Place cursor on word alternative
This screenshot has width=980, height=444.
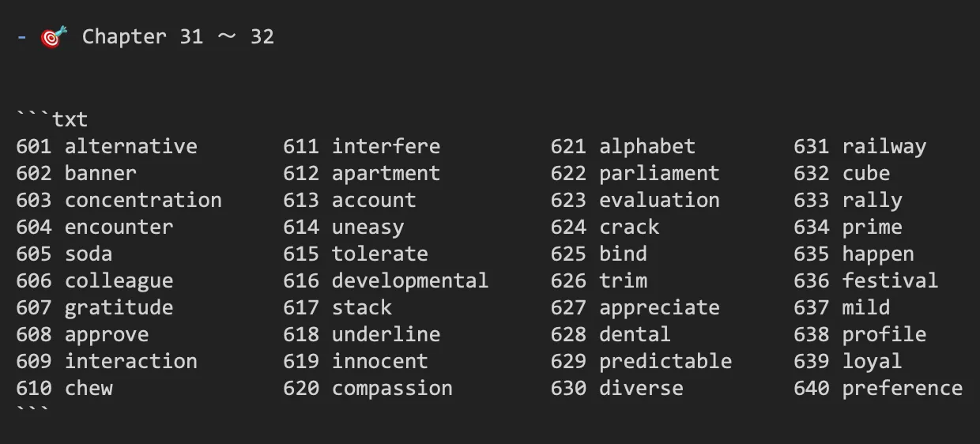tap(131, 146)
